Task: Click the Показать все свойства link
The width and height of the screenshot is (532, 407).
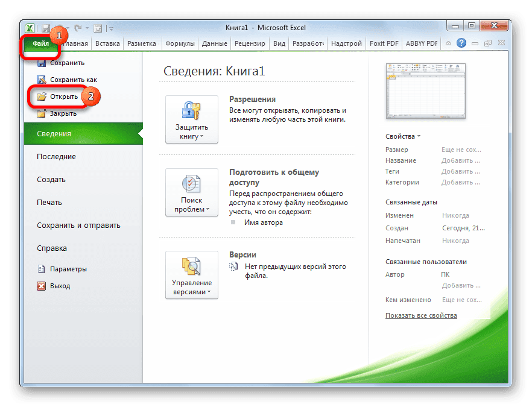Action: [420, 315]
